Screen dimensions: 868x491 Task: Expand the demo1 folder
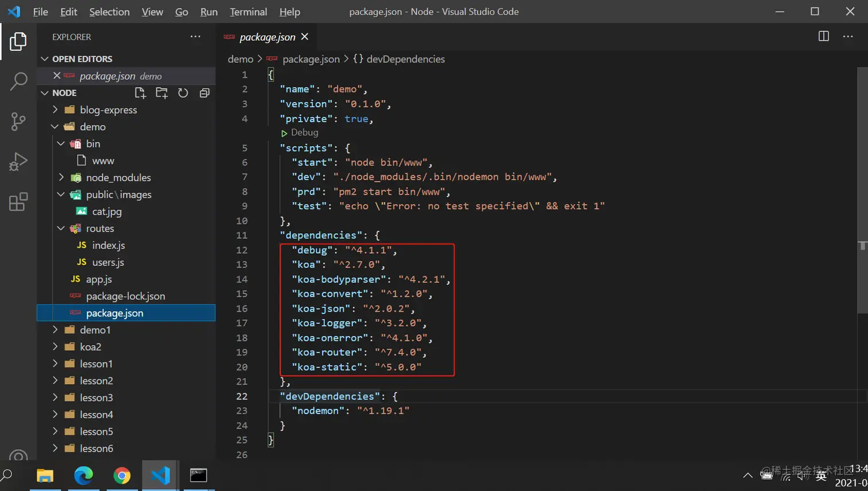click(55, 330)
